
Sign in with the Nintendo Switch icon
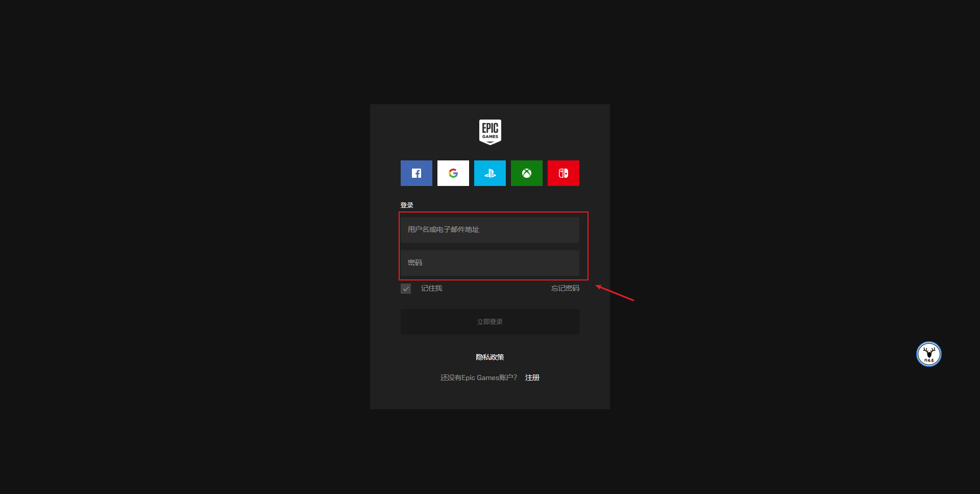563,173
